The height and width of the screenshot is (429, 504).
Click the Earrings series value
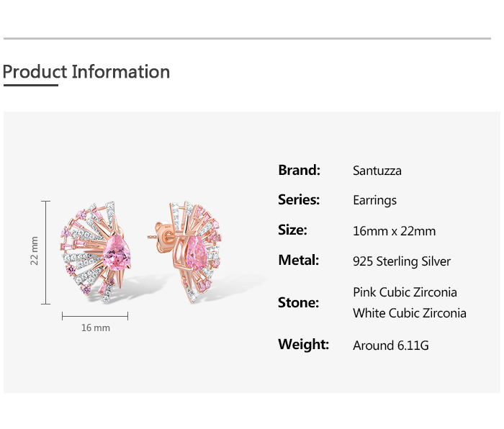coord(374,201)
